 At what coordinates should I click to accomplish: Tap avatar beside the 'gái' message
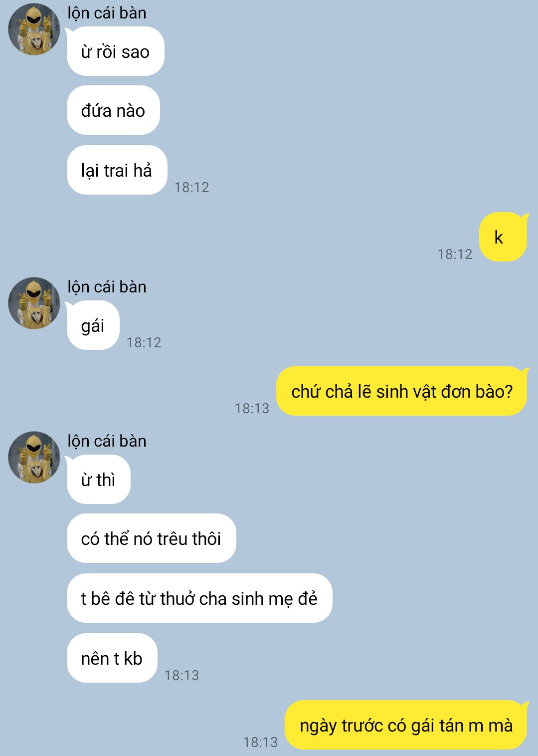tap(34, 303)
